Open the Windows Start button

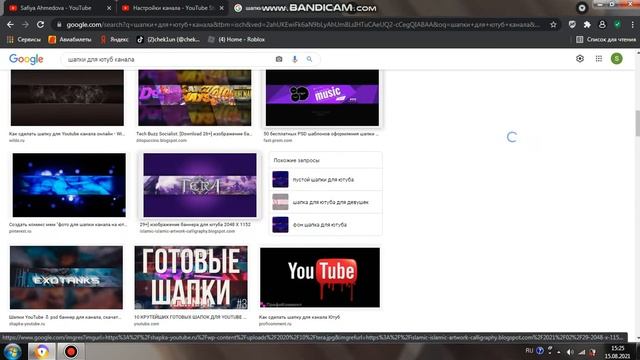point(12,351)
